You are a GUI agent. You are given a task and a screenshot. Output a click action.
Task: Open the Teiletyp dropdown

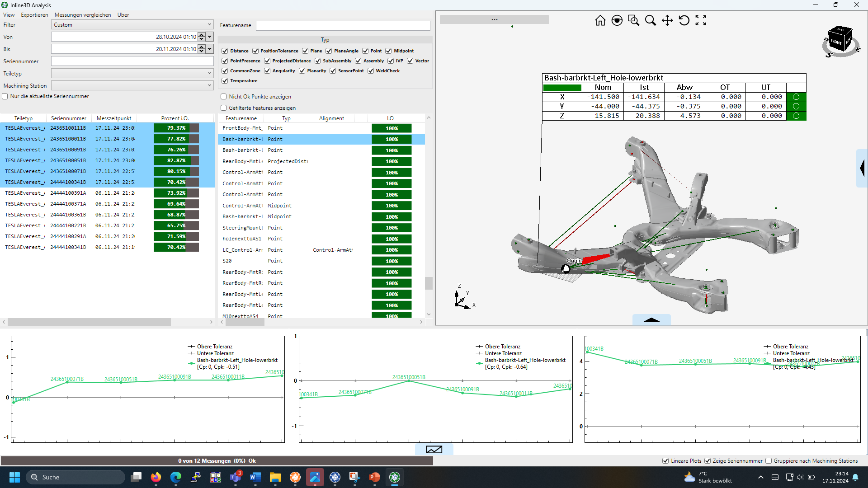(132, 73)
